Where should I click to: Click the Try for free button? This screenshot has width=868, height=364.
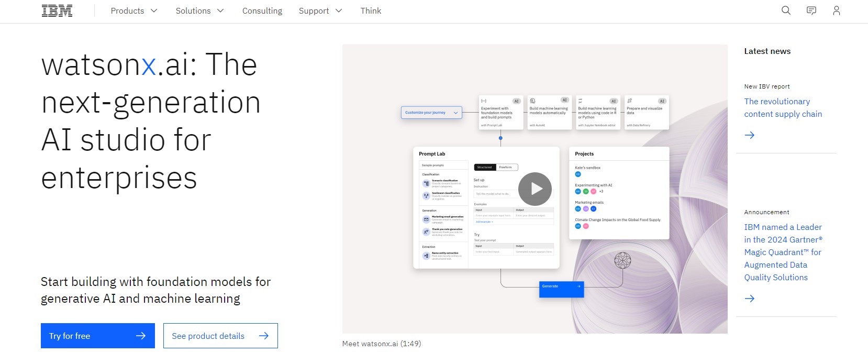(98, 336)
